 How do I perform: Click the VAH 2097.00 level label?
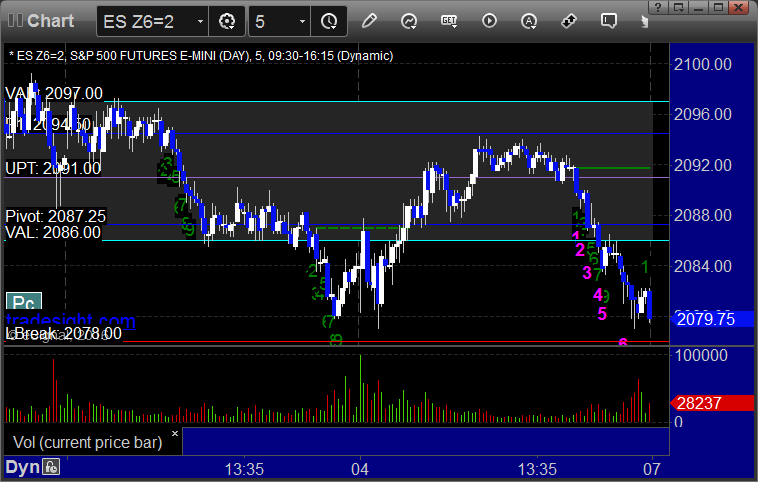tap(54, 93)
